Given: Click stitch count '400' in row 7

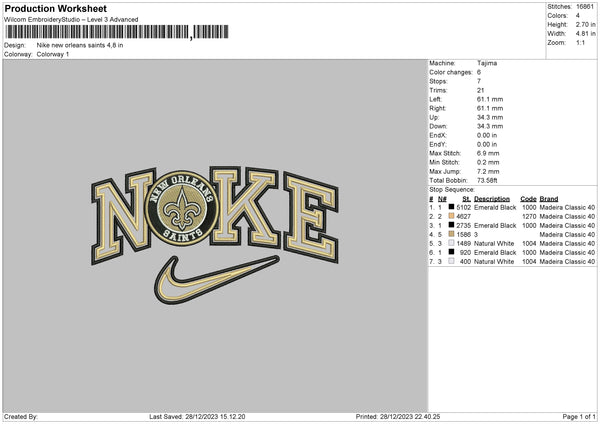Looking at the screenshot, I should [465, 261].
